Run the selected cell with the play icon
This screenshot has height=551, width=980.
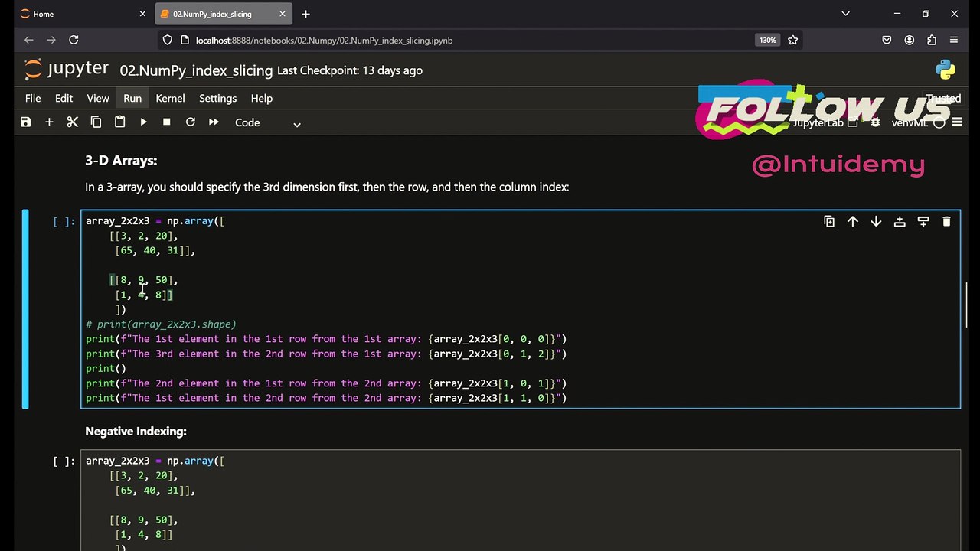point(143,122)
